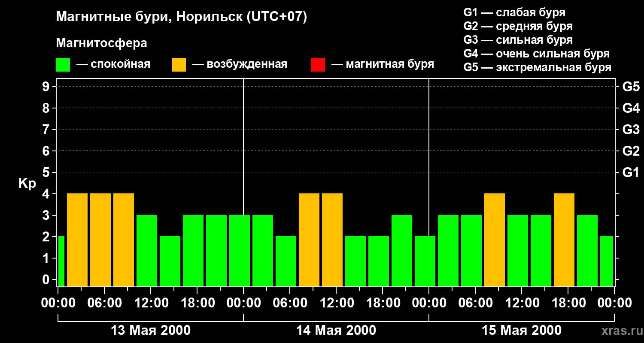
Task: Click the 'G4' right-axis label
Action: click(631, 108)
